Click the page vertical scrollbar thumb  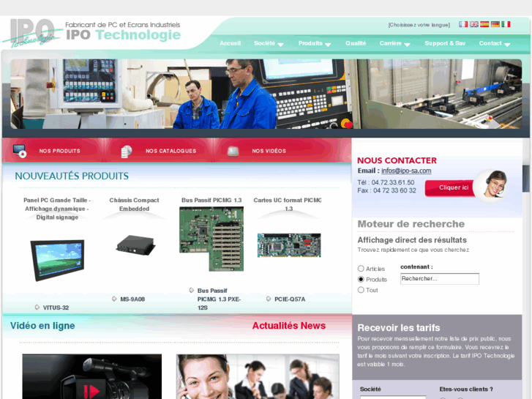click(526, 180)
